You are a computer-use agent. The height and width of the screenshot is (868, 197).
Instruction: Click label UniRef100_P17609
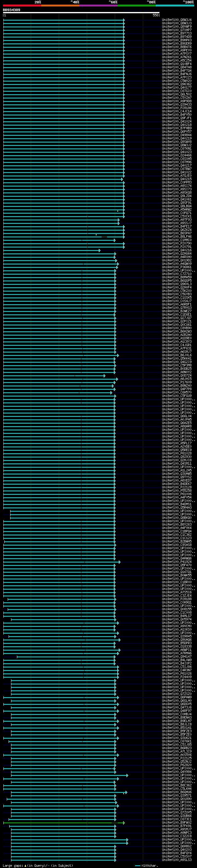(177, 382)
